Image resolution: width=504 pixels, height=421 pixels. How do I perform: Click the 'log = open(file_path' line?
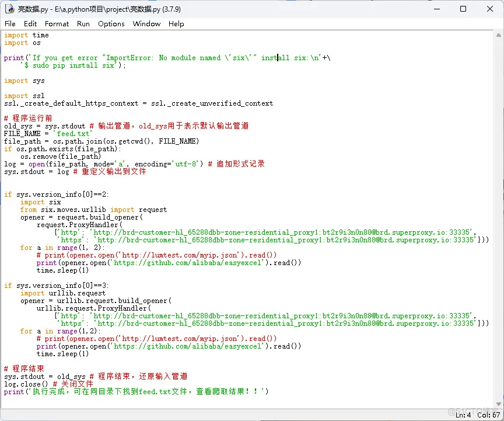(134, 164)
